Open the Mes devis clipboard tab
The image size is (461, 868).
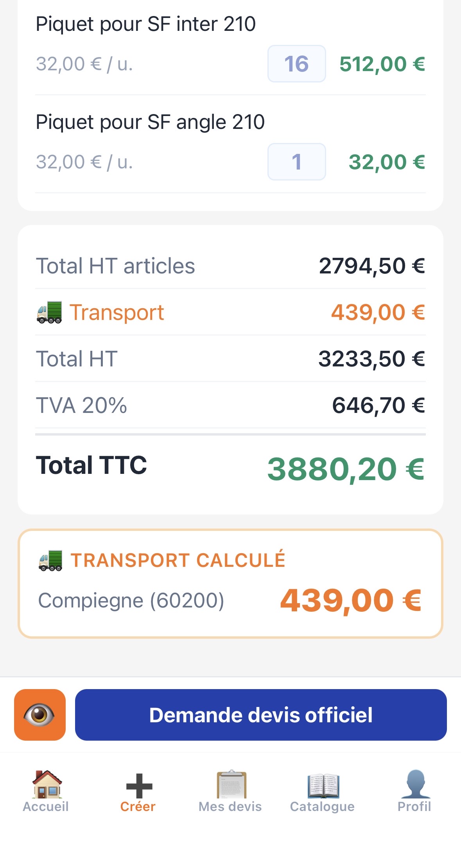point(231,791)
